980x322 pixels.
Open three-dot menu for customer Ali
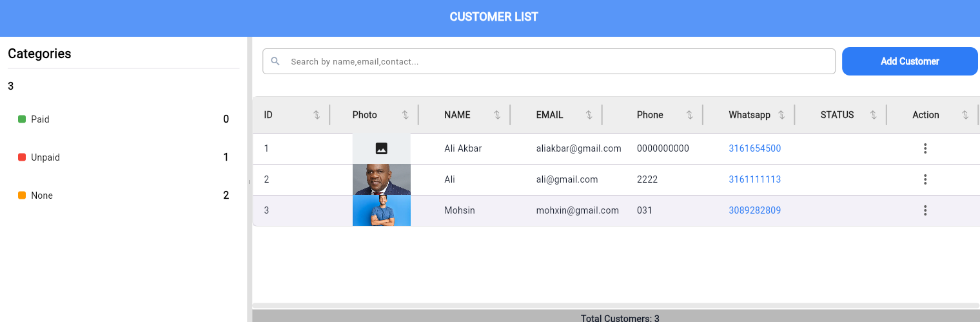click(925, 179)
